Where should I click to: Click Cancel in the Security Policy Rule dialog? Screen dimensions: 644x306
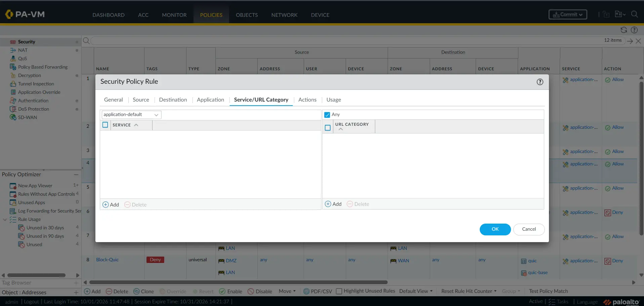[x=529, y=229]
